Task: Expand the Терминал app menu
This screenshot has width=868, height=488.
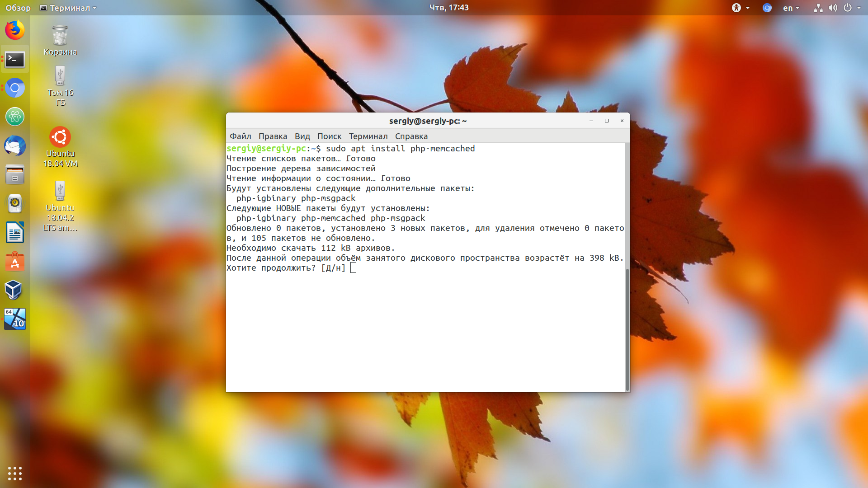Action: (68, 8)
